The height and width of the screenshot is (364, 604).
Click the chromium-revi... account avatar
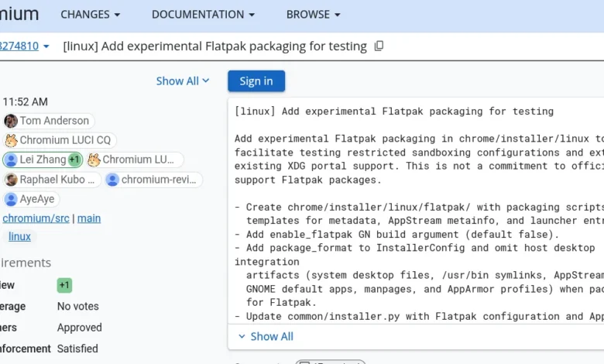112,180
